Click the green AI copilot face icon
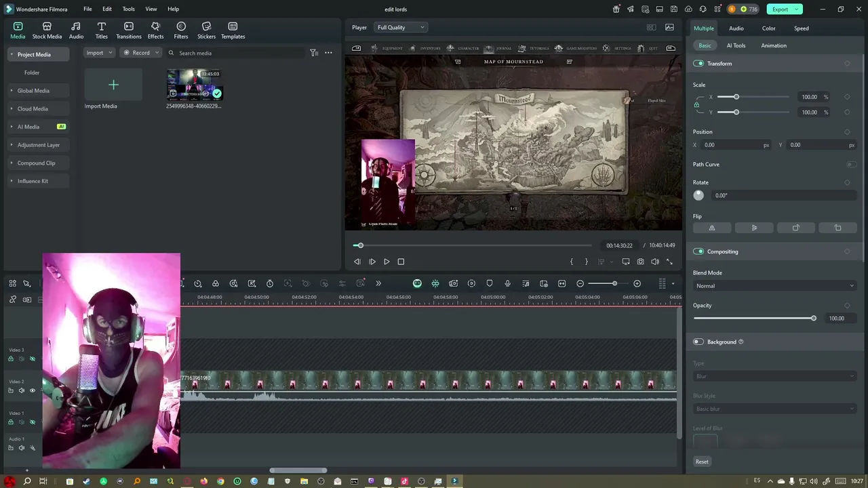This screenshot has height=488, width=868. pyautogui.click(x=417, y=283)
